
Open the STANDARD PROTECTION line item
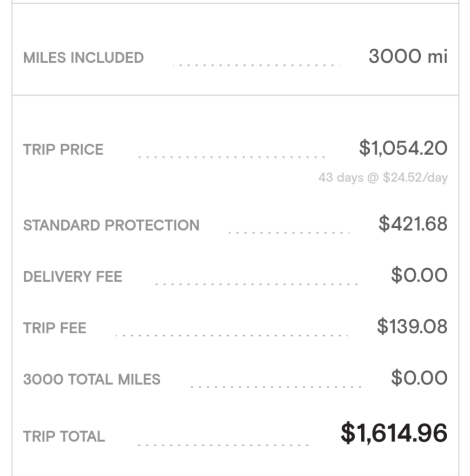click(x=111, y=225)
